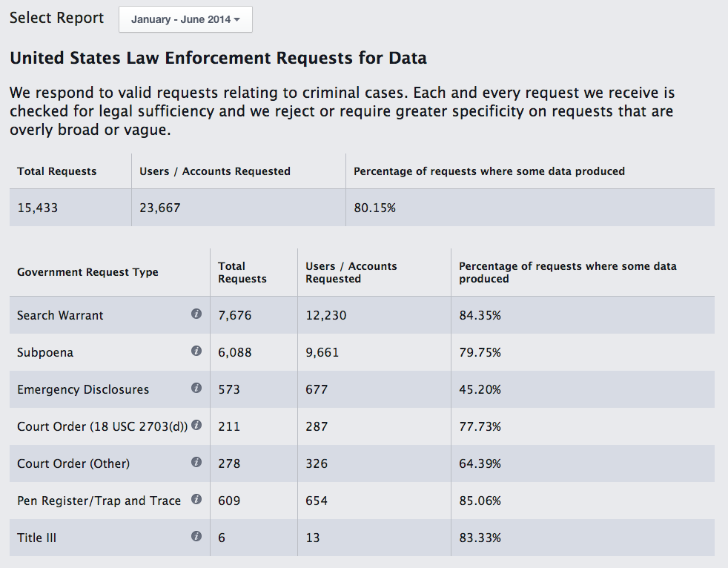The height and width of the screenshot is (568, 728).
Task: Click Court Order (Other) info icon
Action: pyautogui.click(x=196, y=462)
